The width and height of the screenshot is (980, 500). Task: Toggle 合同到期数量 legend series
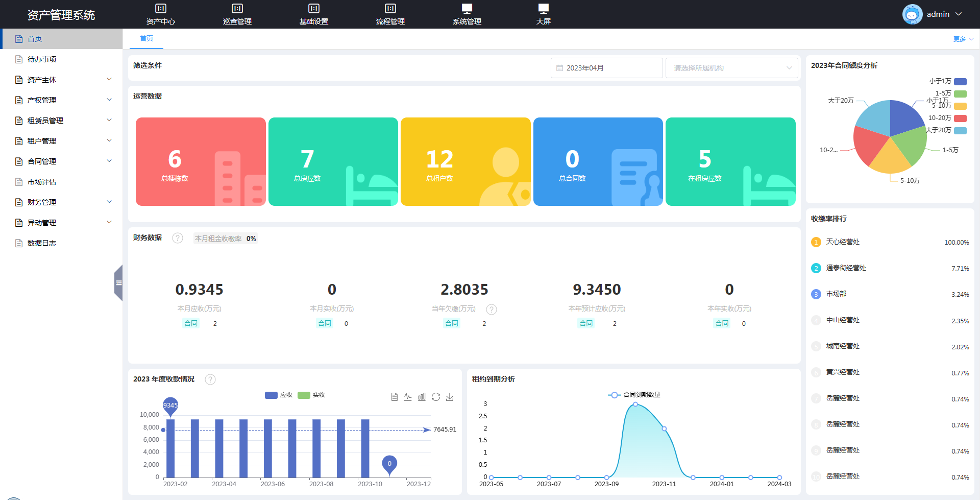634,395
